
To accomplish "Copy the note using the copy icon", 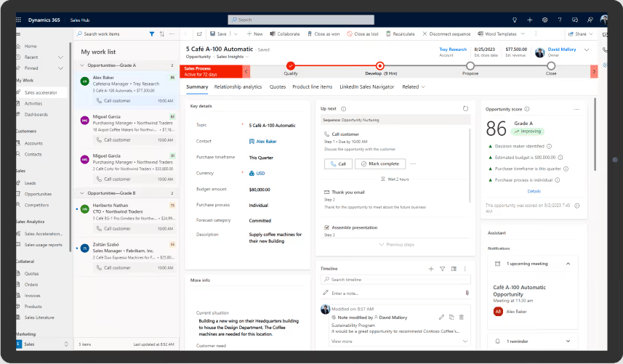I will pyautogui.click(x=451, y=318).
